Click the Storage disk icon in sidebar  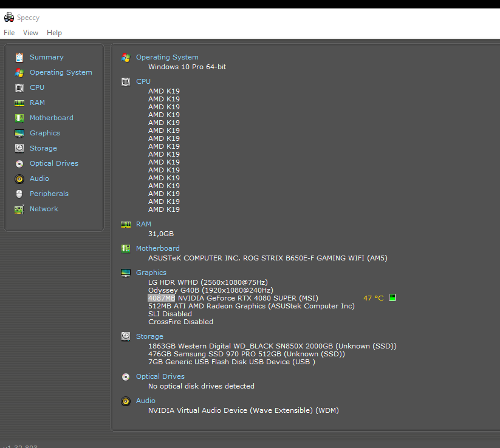point(19,148)
